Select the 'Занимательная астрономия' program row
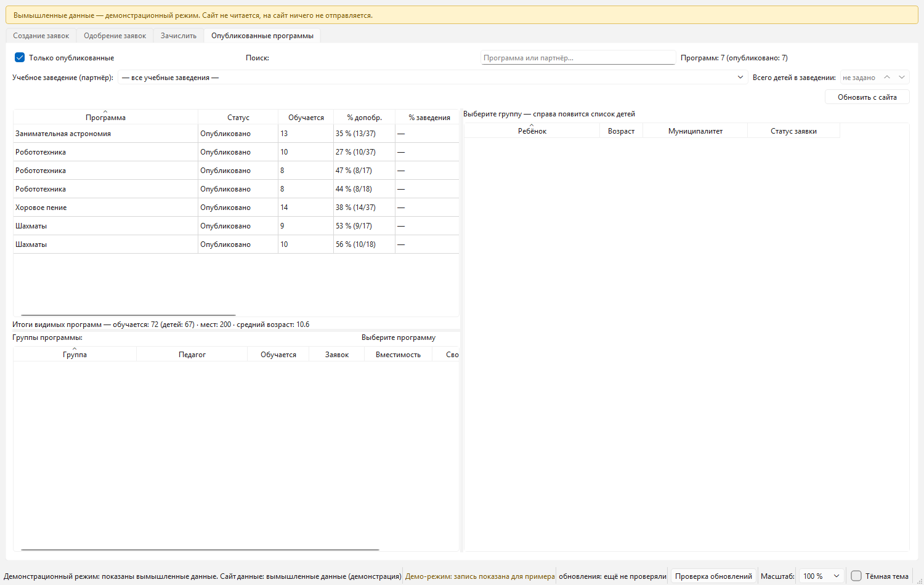924x585 pixels. 237,134
